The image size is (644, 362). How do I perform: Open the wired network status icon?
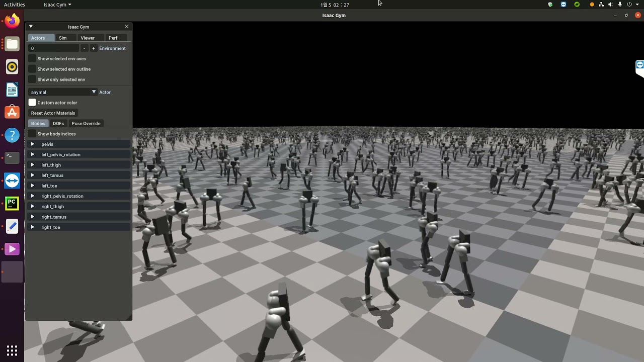[x=601, y=5]
